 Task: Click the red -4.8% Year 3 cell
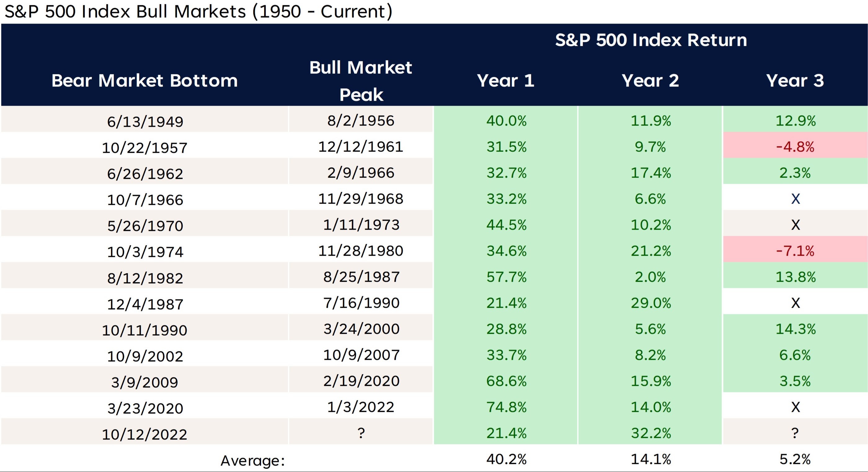[795, 147]
